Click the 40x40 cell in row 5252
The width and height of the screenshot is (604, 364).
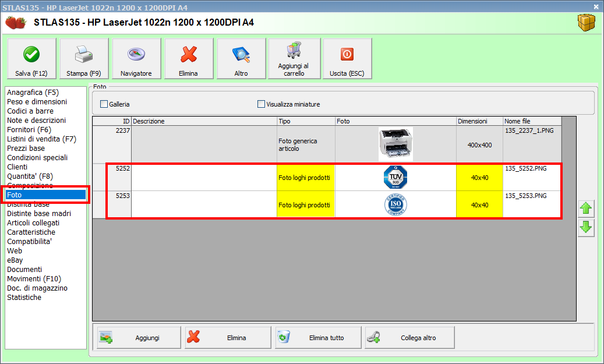coord(479,177)
